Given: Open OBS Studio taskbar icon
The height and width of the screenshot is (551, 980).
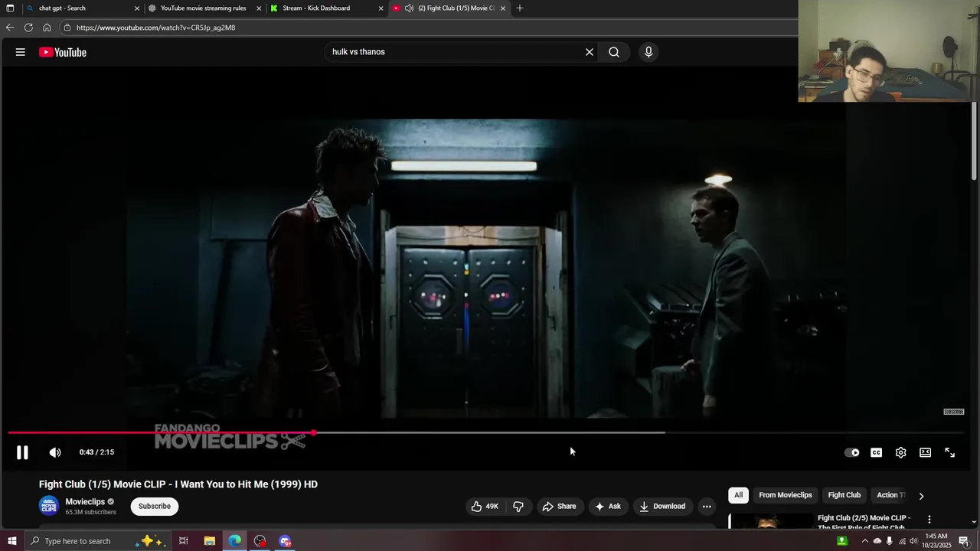Looking at the screenshot, I should pos(260,541).
